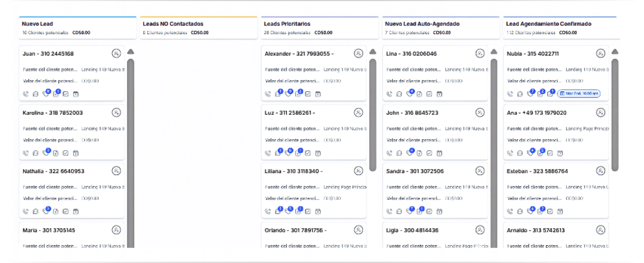644x263 pixels.
Task: Open tags icon on Juan's lead card
Action: [46, 94]
